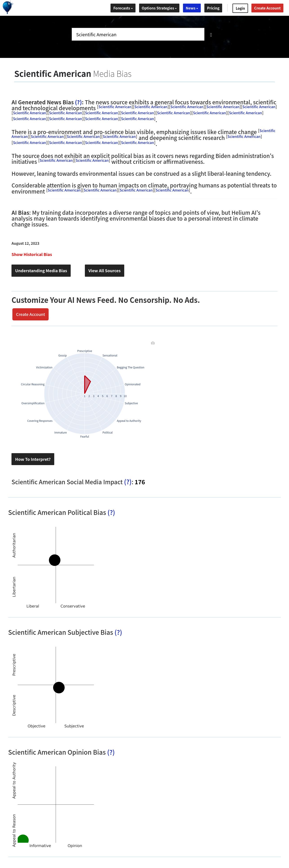
Task: Open help for AI Generated News Bias
Action: 78,102
